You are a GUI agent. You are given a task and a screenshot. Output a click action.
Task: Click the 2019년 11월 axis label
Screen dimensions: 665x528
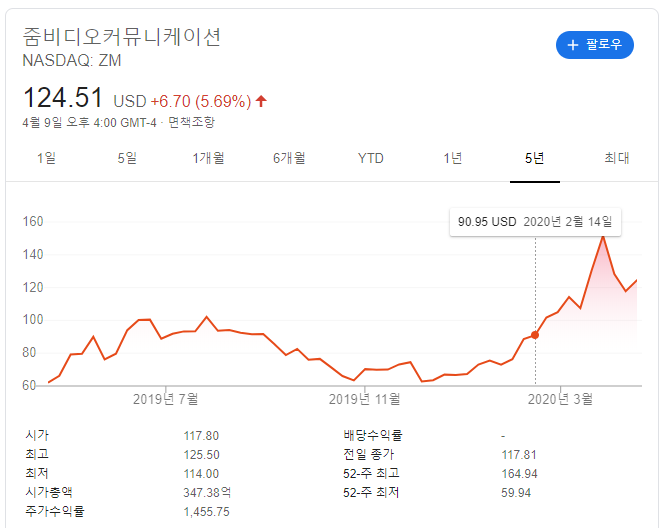click(365, 399)
